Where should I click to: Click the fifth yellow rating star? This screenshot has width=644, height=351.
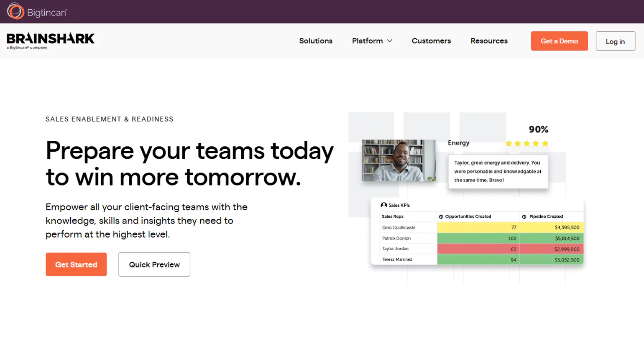545,144
